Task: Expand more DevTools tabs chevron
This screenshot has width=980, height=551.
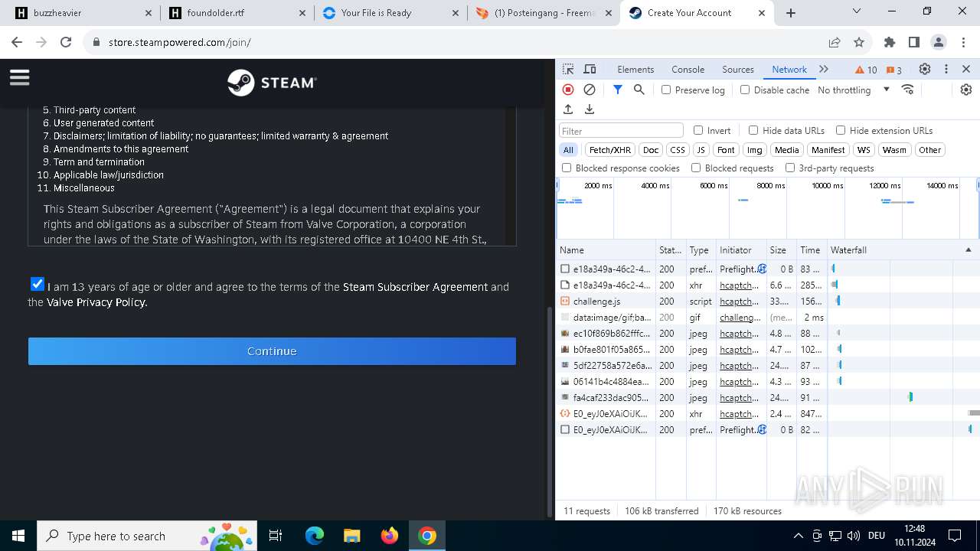Action: (x=824, y=69)
